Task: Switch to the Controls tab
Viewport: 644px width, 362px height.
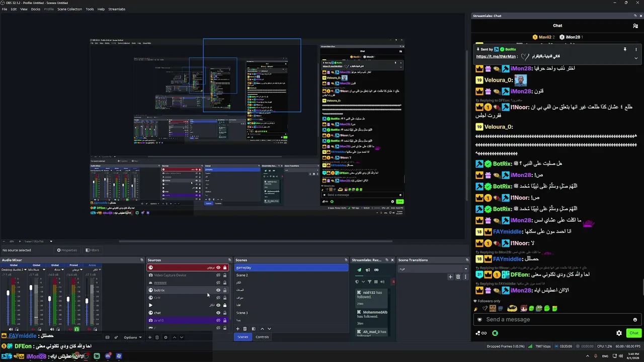Action: [x=262, y=337]
